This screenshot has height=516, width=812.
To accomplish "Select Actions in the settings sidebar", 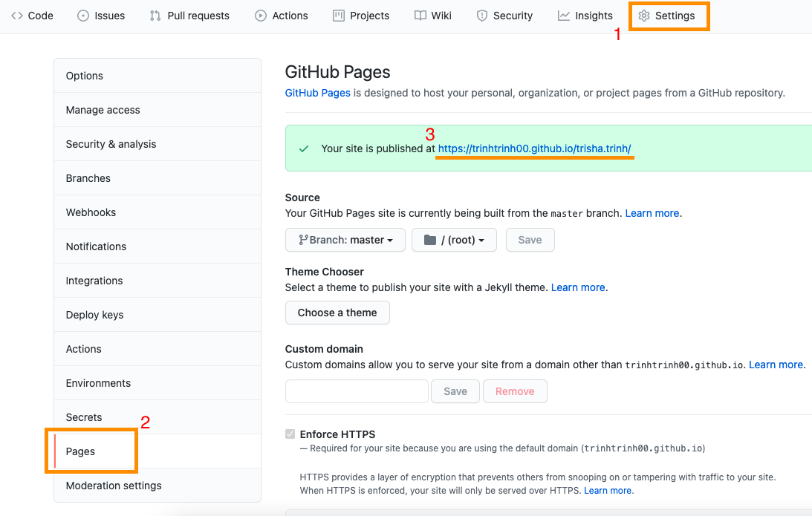I will pos(157,349).
